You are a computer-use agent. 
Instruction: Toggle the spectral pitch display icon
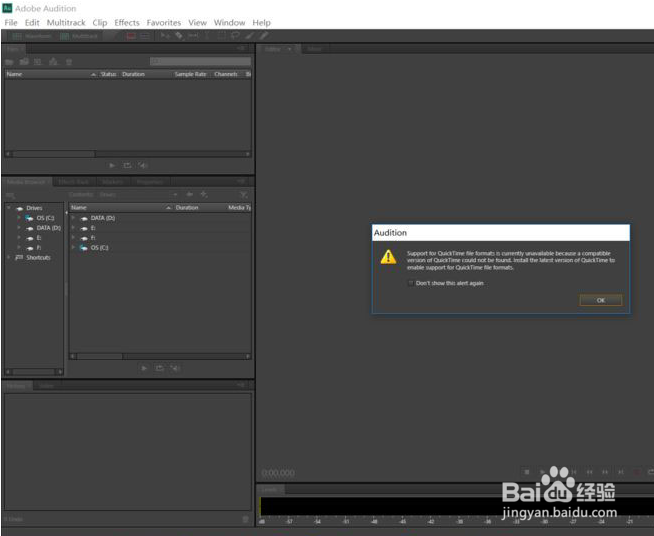(x=145, y=36)
